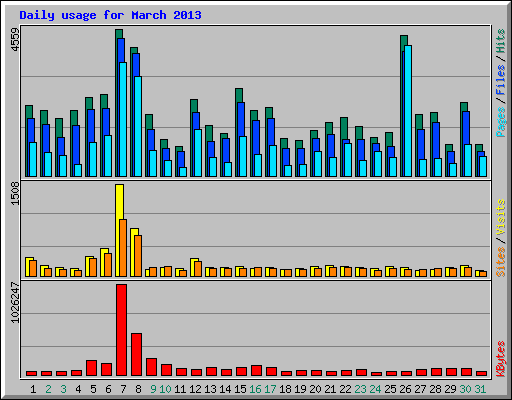This screenshot has height=400, width=512.
Task: Click day 10 label on x-axis
Action: coord(165,389)
